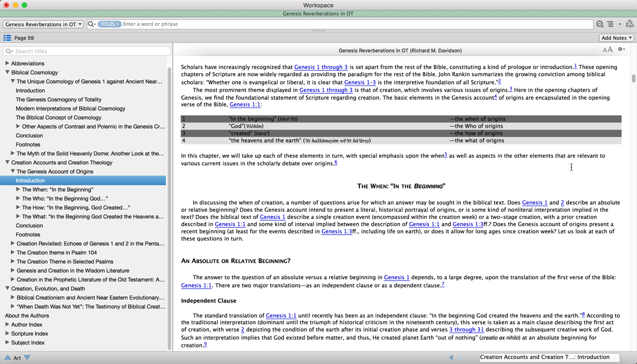This screenshot has height=364, width=637.
Task: Expand The How: "In the Beginning, God Created…"
Action: [x=18, y=208]
